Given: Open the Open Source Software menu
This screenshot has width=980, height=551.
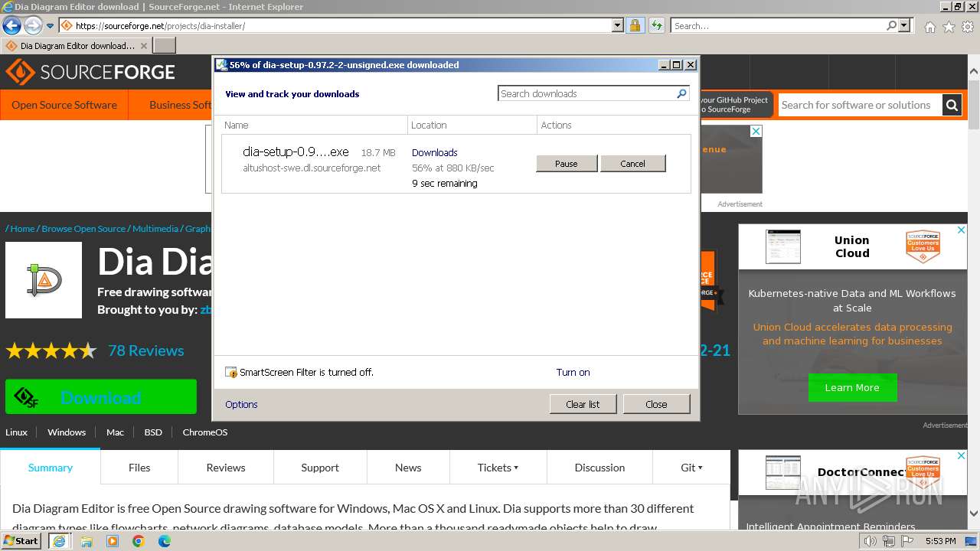Looking at the screenshot, I should (x=64, y=105).
